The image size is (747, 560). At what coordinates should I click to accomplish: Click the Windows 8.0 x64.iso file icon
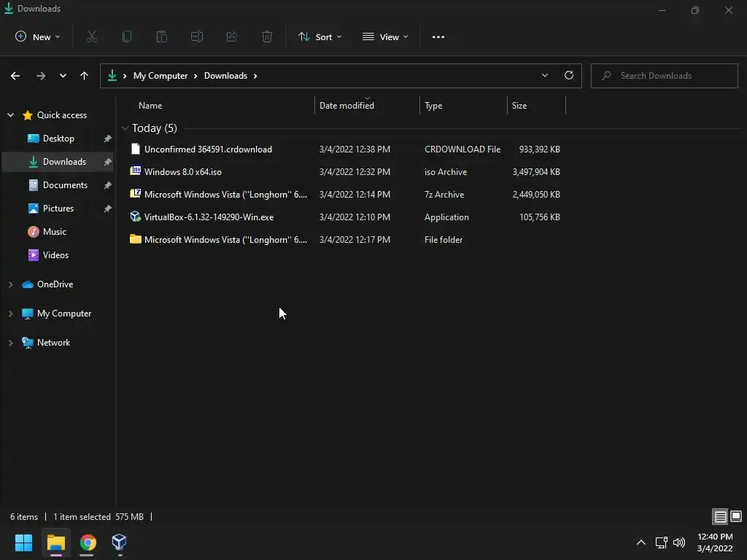[x=135, y=171]
